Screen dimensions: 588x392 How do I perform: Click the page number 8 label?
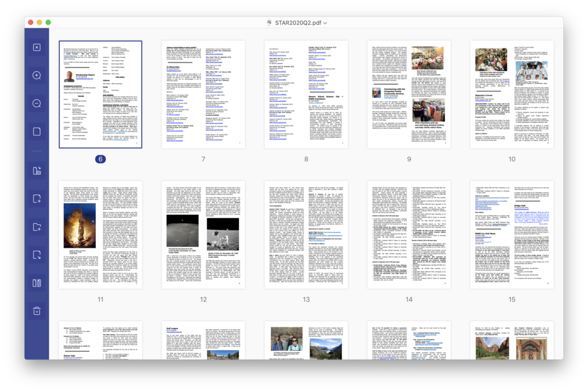[306, 159]
